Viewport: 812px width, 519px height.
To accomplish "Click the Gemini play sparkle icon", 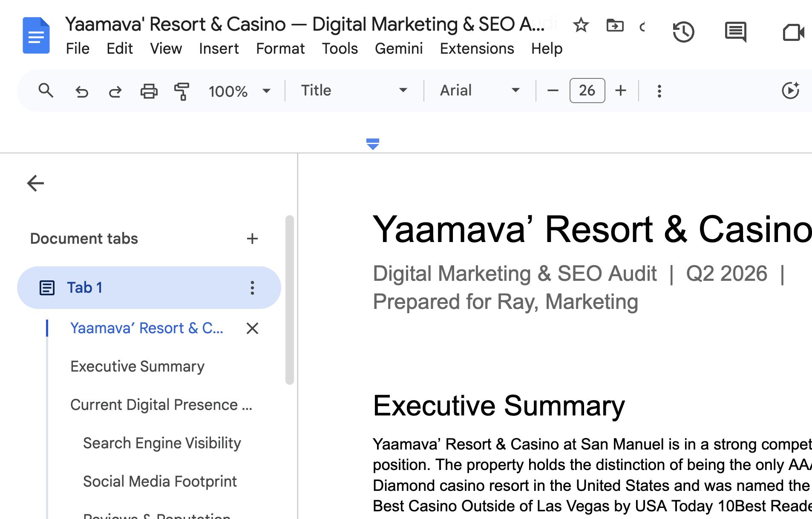I will pos(791,90).
